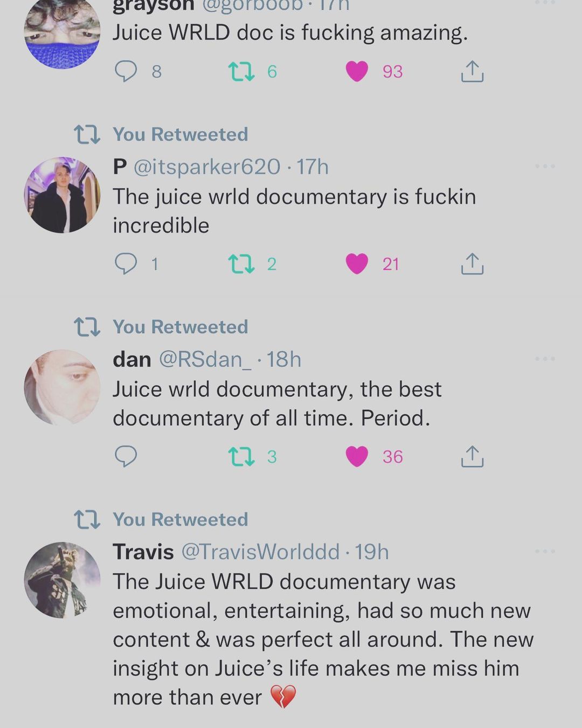Unlike grayson's tweet with 93 likes

(x=357, y=71)
